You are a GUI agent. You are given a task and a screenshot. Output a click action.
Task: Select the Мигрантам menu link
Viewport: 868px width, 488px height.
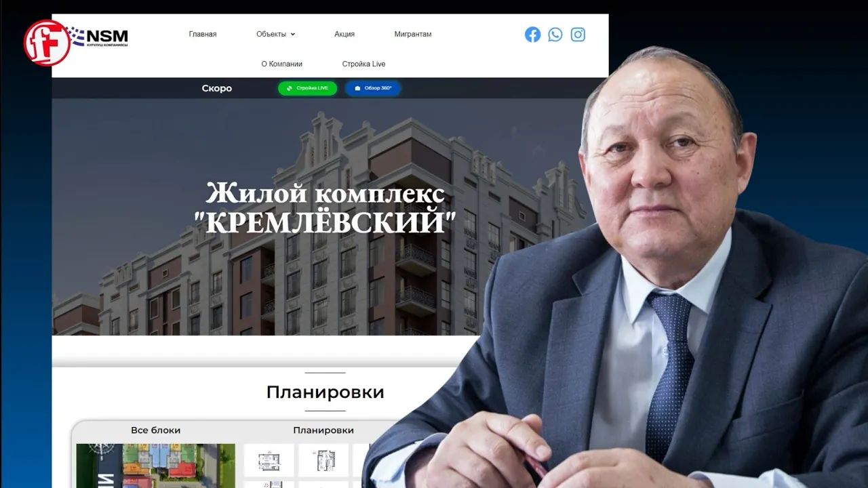pos(413,34)
